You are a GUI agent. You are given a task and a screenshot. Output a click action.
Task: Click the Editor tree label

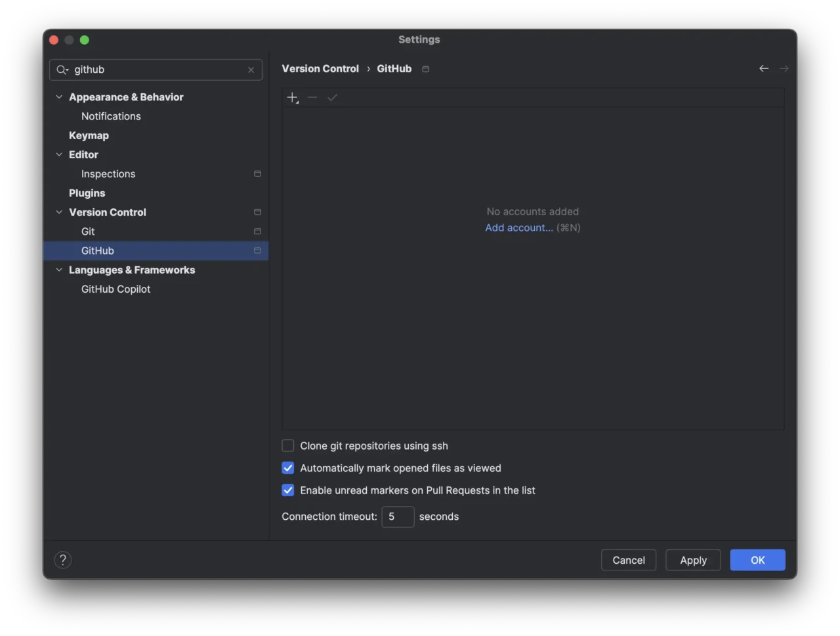[x=83, y=155]
